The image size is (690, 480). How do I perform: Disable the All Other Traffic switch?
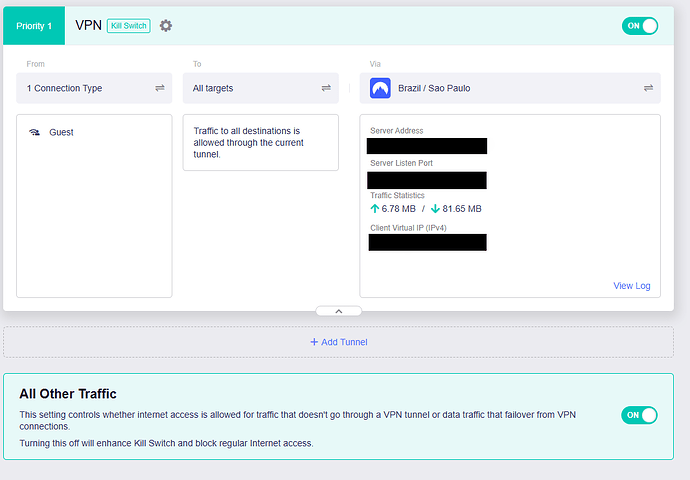(640, 415)
